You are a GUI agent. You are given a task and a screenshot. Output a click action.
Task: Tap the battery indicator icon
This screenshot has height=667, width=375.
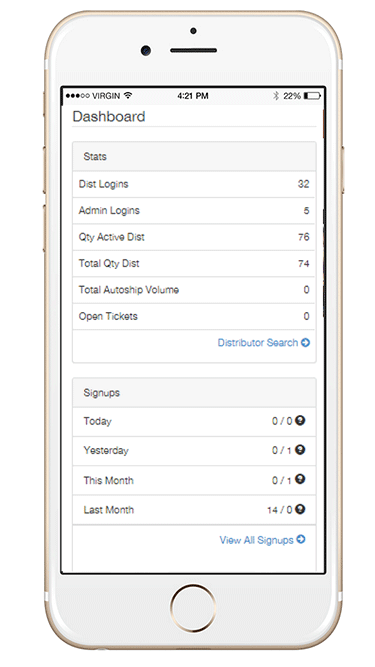point(312,96)
